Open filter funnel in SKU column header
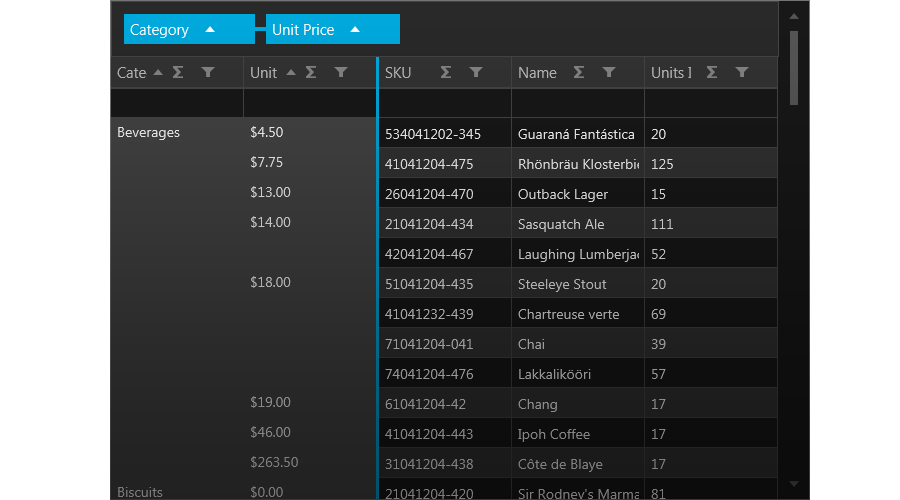This screenshot has height=500, width=900. [476, 72]
